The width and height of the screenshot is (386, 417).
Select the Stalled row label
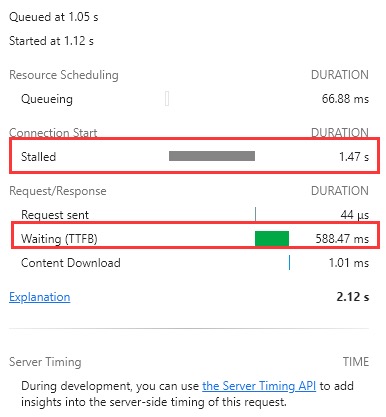click(38, 156)
